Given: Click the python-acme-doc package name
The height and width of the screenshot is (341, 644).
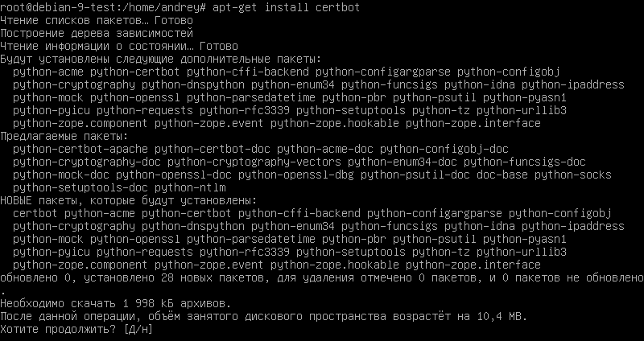Looking at the screenshot, I should click(325, 149).
